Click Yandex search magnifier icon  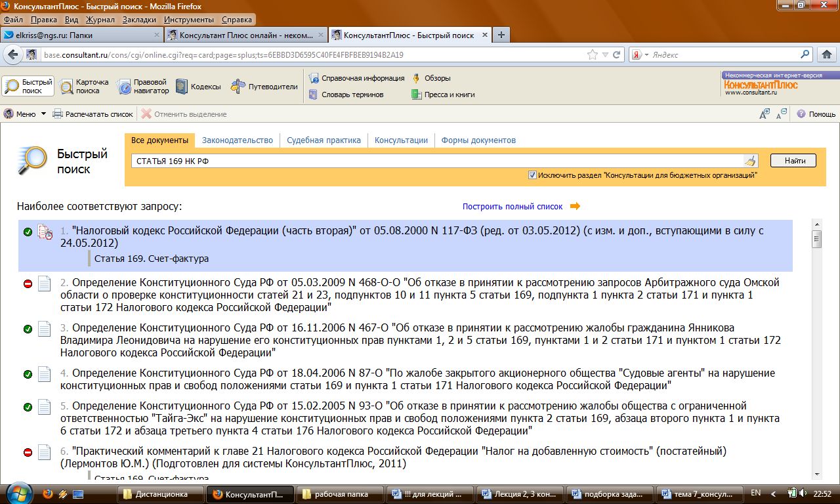point(805,55)
